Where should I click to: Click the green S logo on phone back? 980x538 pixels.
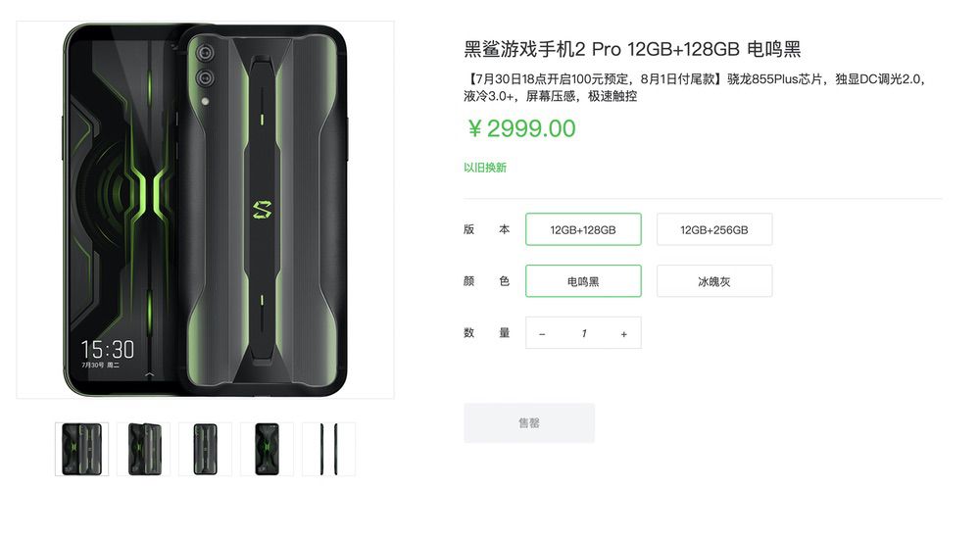pyautogui.click(x=263, y=211)
